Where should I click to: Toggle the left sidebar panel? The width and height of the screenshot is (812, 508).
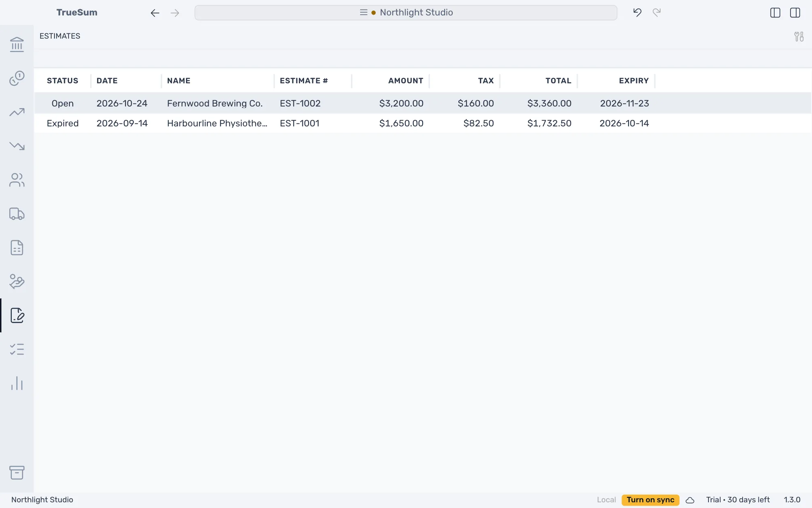tap(775, 13)
